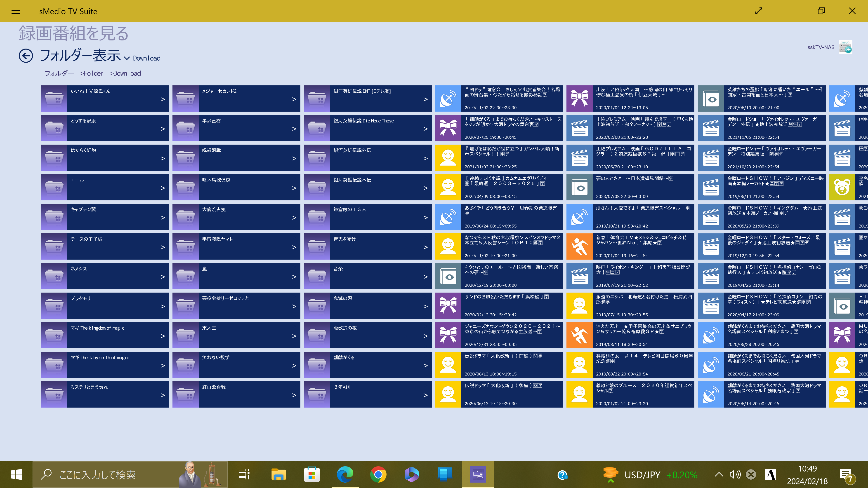This screenshot has width=868, height=488.
Task: Expand the エール folder chevron
Action: point(163,188)
